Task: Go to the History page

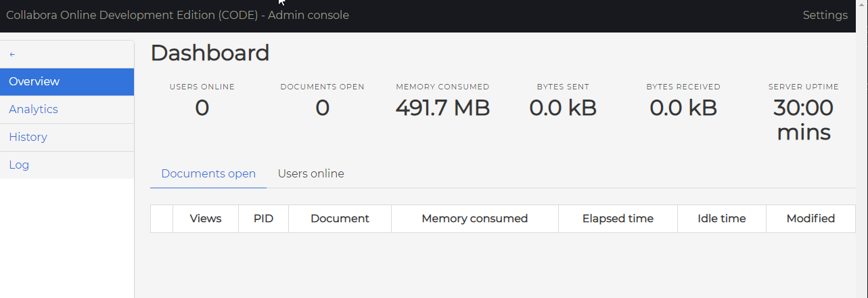Action: point(67,137)
